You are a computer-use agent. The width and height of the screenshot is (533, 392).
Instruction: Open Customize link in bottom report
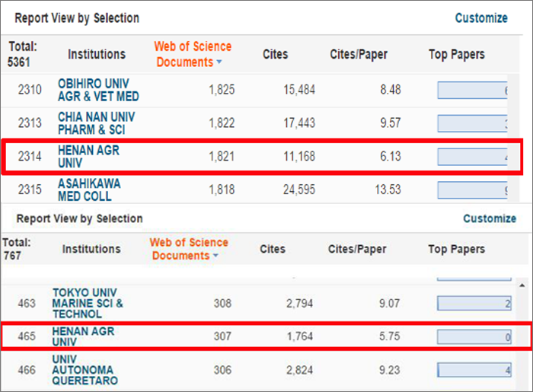[490, 218]
